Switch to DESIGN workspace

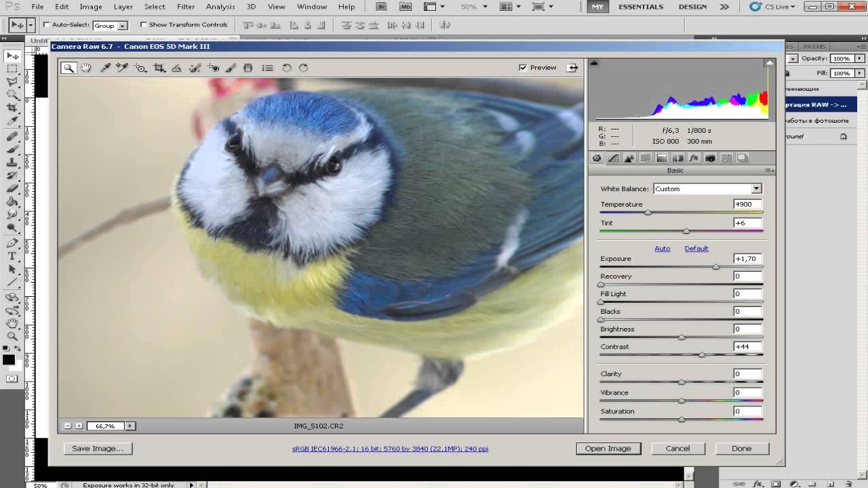tap(692, 7)
